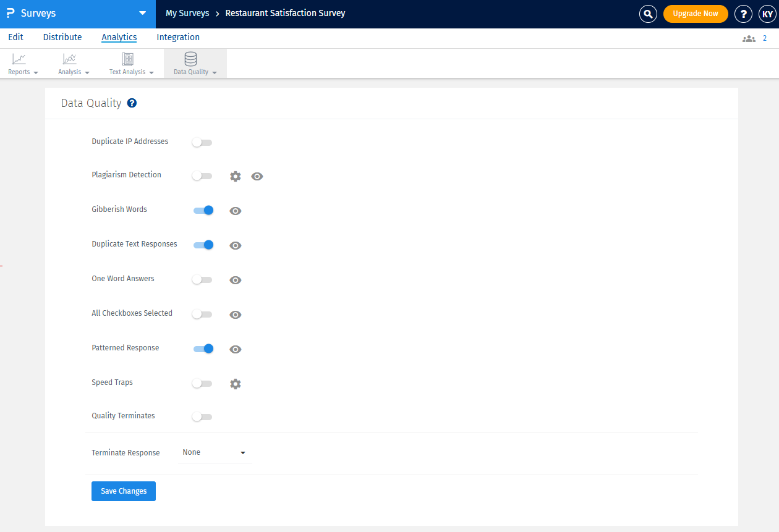Expand the Data Quality tab chevron

click(x=215, y=72)
